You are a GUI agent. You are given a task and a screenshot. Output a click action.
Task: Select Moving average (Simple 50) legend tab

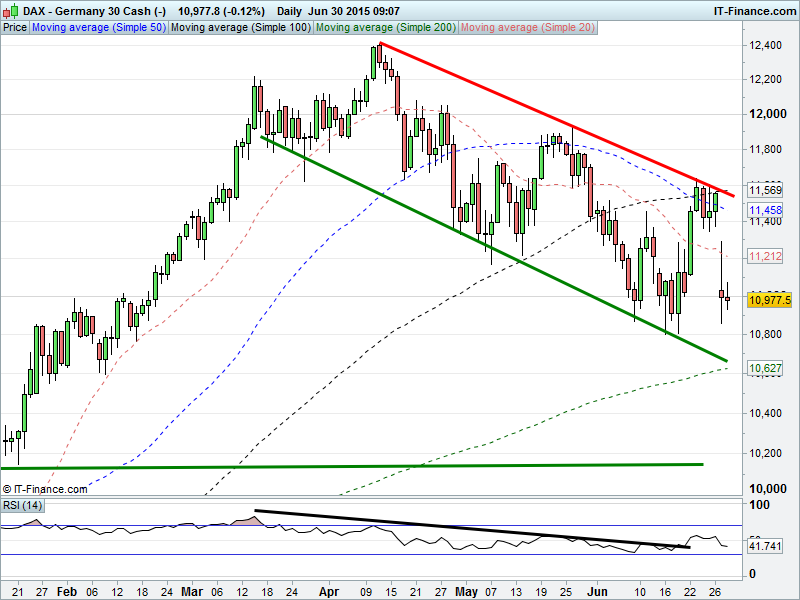[98, 28]
